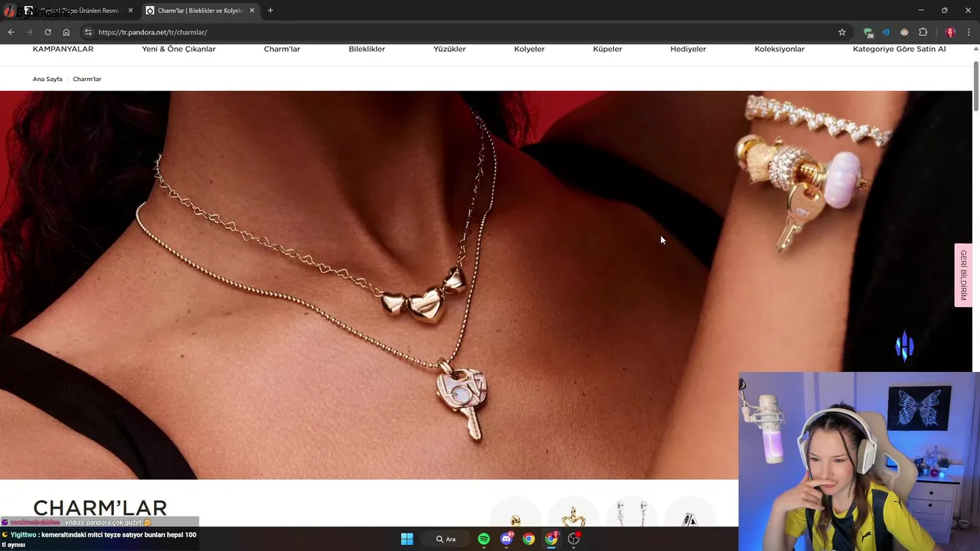The height and width of the screenshot is (551, 980).
Task: Reload the Pandora page
Action: [x=47, y=32]
